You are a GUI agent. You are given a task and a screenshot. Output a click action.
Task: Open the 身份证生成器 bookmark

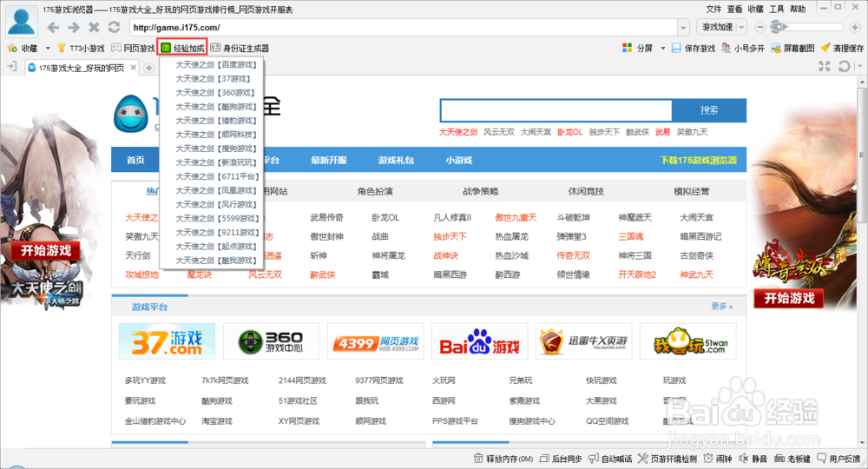[240, 48]
